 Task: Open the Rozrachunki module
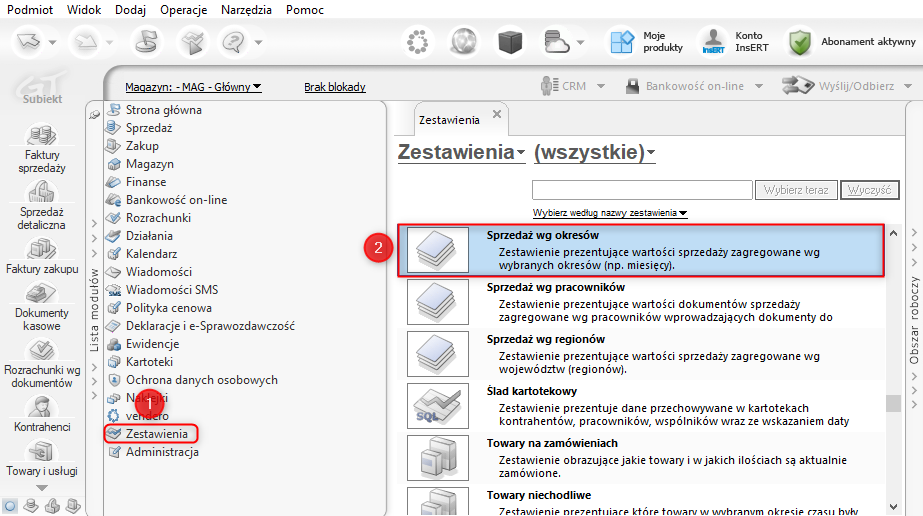pyautogui.click(x=158, y=218)
